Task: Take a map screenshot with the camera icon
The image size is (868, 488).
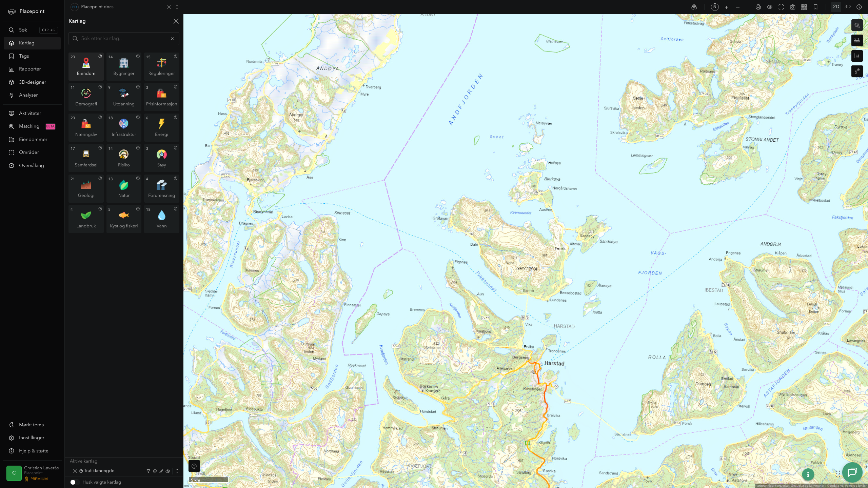Action: click(x=792, y=7)
